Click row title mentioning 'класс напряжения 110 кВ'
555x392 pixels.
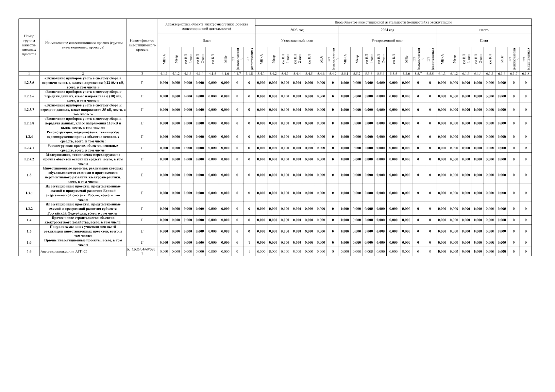click(x=83, y=123)
